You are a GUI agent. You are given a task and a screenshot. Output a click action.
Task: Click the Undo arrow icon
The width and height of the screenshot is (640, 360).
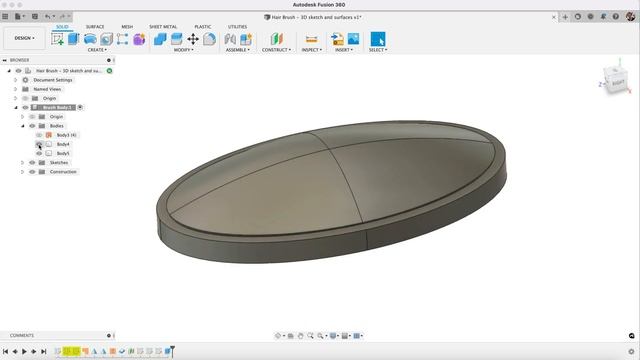pyautogui.click(x=48, y=17)
